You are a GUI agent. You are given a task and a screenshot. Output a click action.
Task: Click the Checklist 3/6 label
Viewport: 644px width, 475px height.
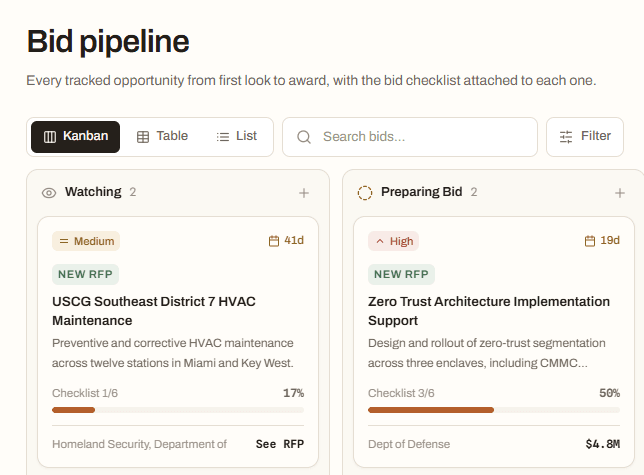pos(401,393)
